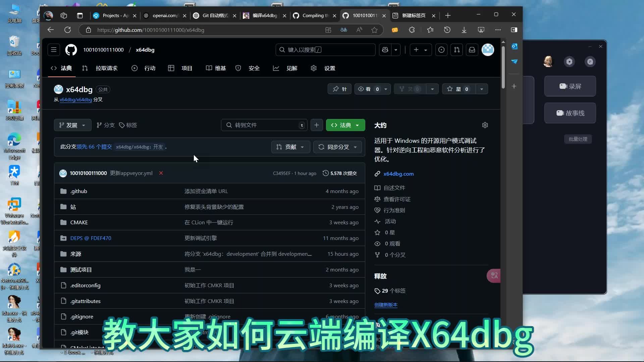
Task: Open repository settings gear in About section
Action: (485, 125)
